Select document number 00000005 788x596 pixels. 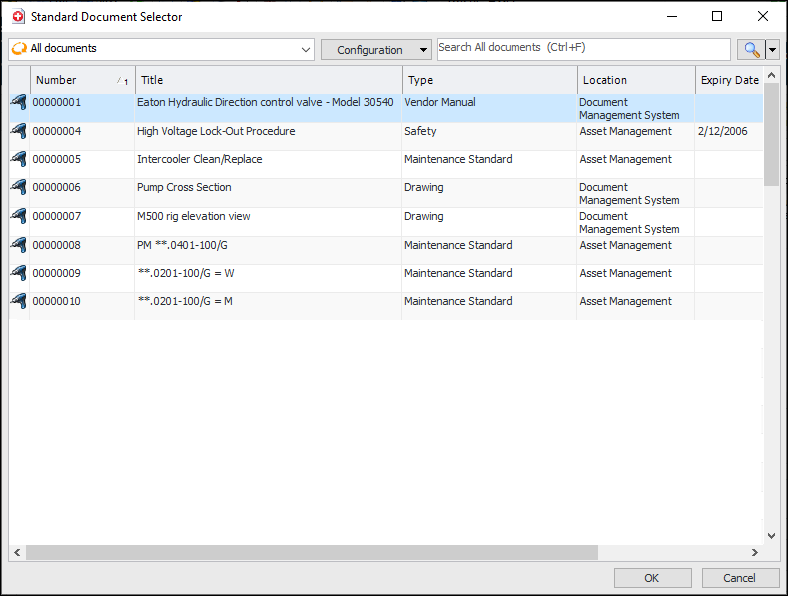point(57,159)
